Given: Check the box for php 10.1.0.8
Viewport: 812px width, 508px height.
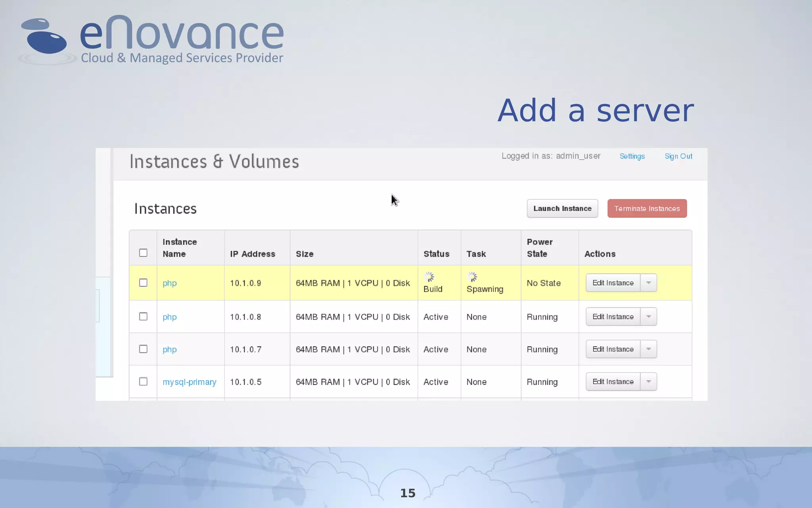Looking at the screenshot, I should click(x=143, y=316).
